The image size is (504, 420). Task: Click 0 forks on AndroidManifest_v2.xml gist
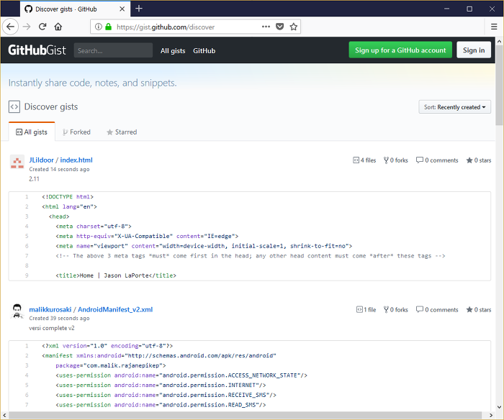click(x=396, y=309)
